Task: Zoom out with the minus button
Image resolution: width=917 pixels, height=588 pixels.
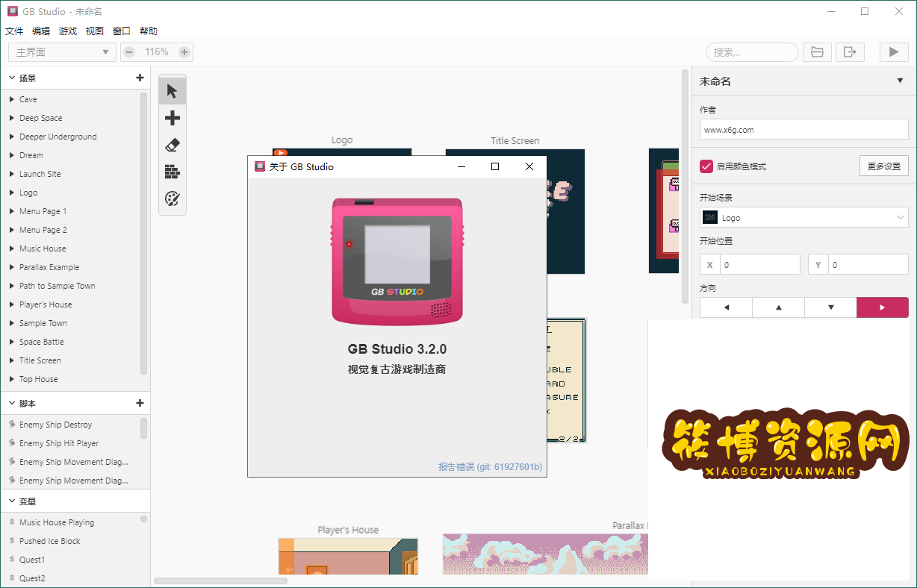Action: pos(129,52)
